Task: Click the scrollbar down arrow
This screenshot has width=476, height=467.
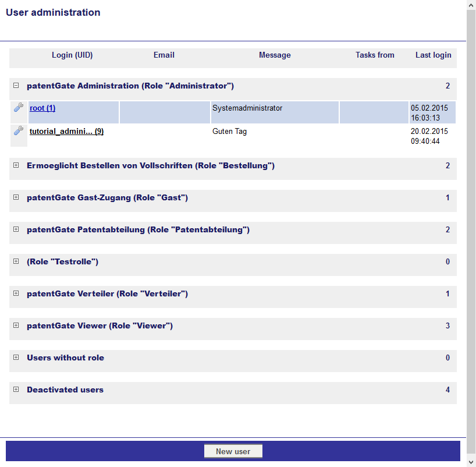Action: (x=471, y=462)
